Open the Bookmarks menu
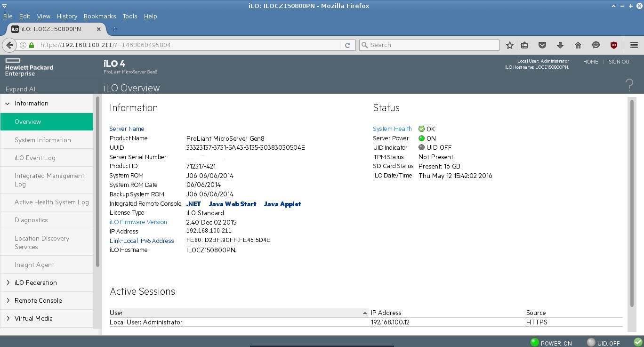This screenshot has height=347, width=644. pyautogui.click(x=100, y=16)
